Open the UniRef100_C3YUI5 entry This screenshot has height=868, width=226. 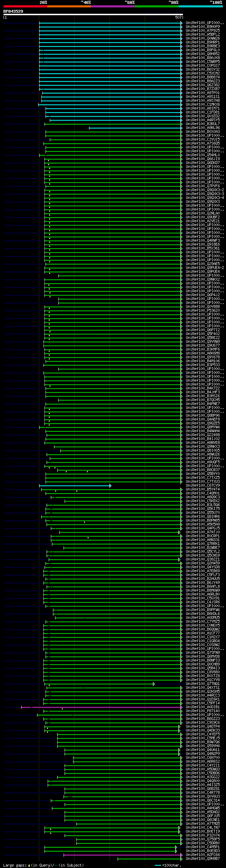203,139
